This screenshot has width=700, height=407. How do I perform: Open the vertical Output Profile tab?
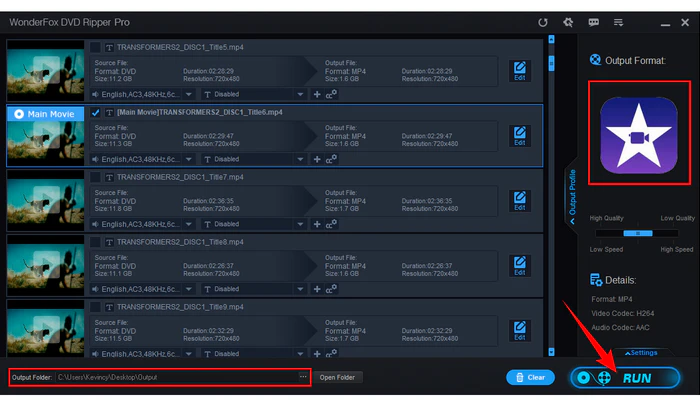(572, 195)
